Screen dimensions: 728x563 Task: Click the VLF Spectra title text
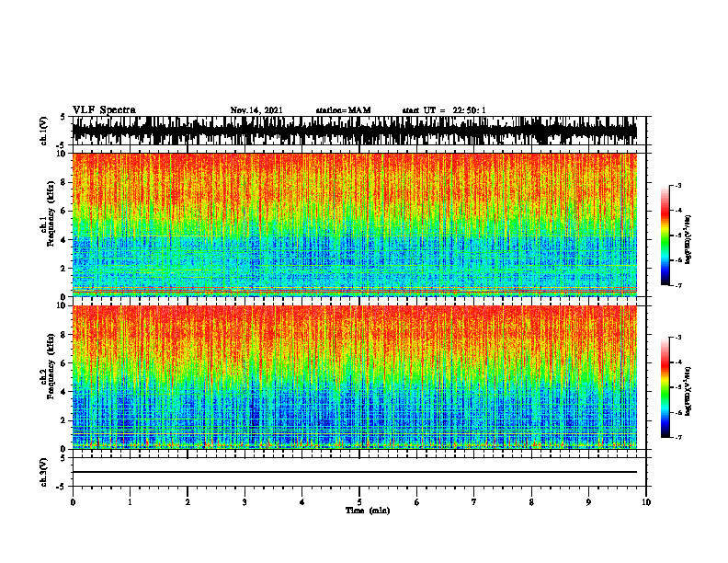(x=104, y=110)
